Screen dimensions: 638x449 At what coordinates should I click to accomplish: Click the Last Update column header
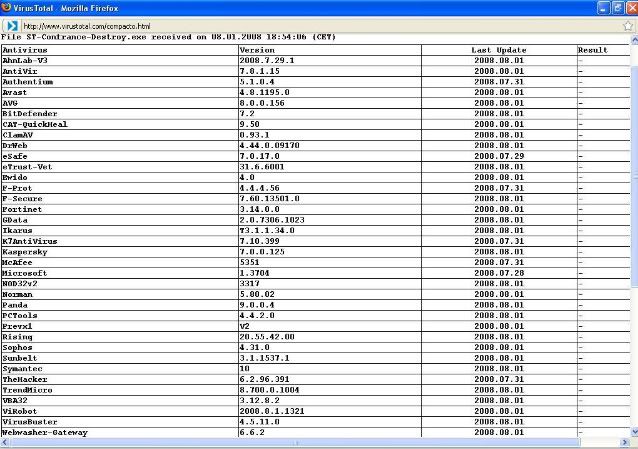(499, 50)
